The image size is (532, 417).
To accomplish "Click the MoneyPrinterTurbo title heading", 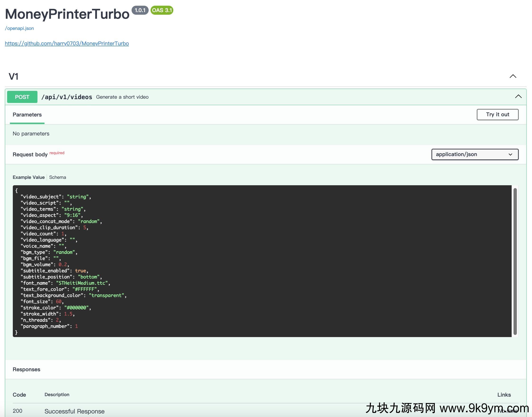I will point(67,14).
